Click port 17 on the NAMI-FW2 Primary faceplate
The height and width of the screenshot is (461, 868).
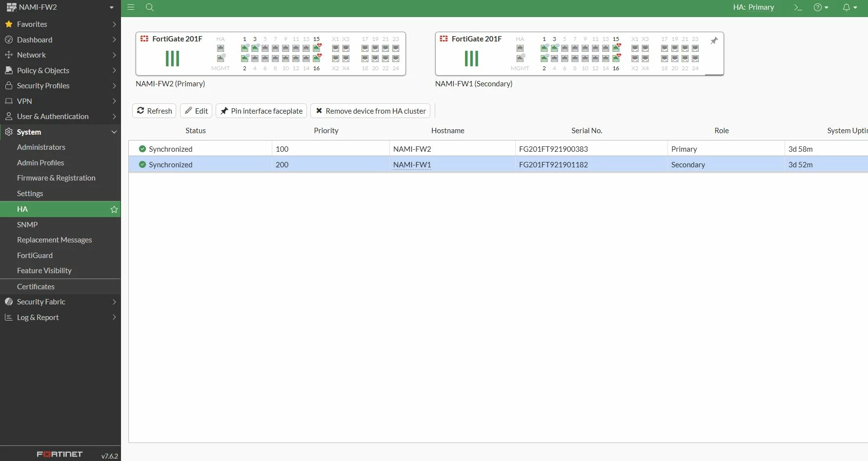point(365,48)
